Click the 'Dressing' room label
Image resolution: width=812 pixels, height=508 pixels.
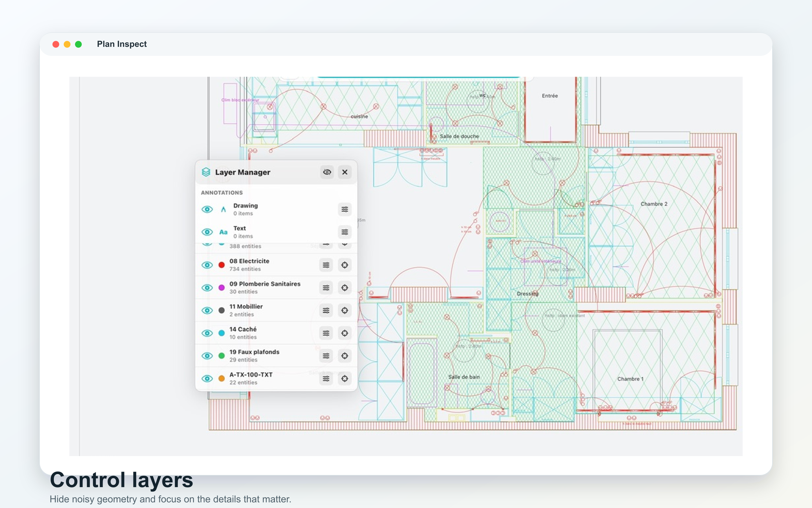pyautogui.click(x=528, y=294)
